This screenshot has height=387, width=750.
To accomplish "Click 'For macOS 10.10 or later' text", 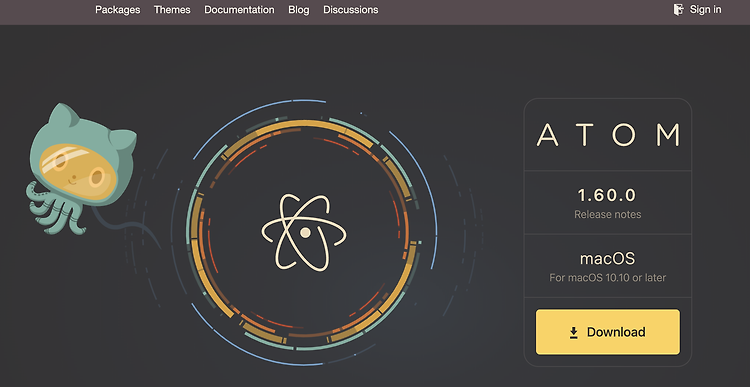I will [x=607, y=277].
